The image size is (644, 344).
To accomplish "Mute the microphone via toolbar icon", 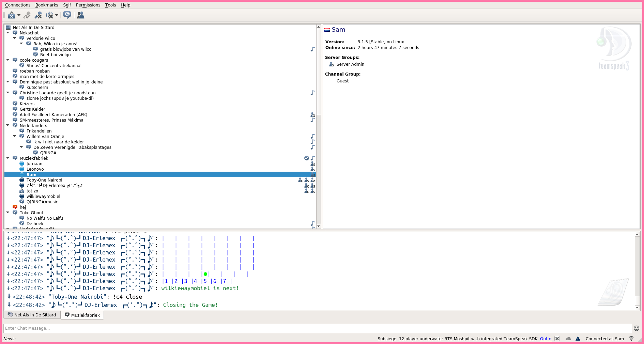I will (38, 15).
